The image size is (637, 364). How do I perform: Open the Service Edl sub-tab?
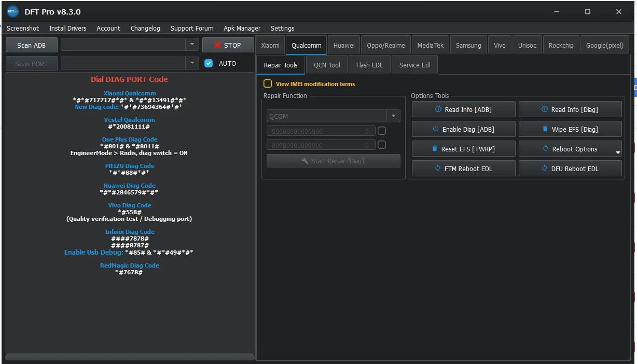click(x=414, y=65)
